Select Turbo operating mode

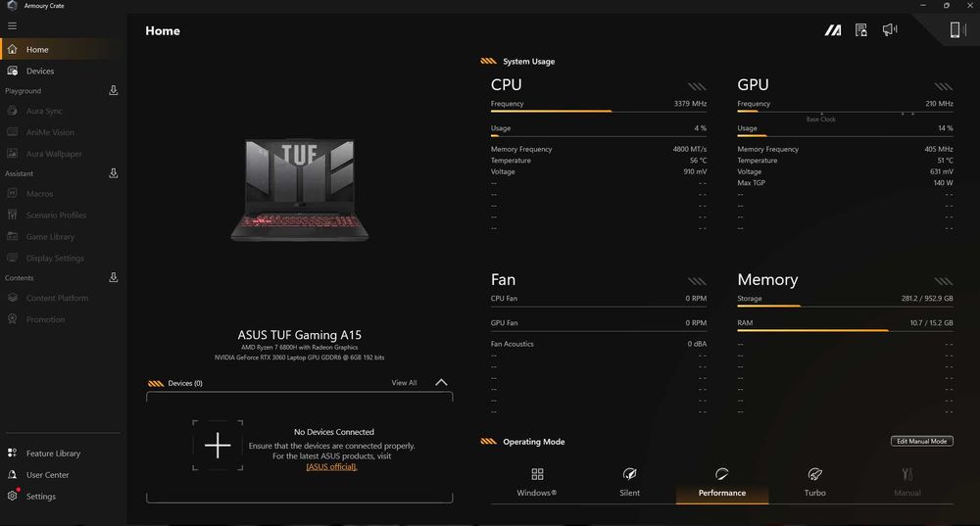point(814,482)
